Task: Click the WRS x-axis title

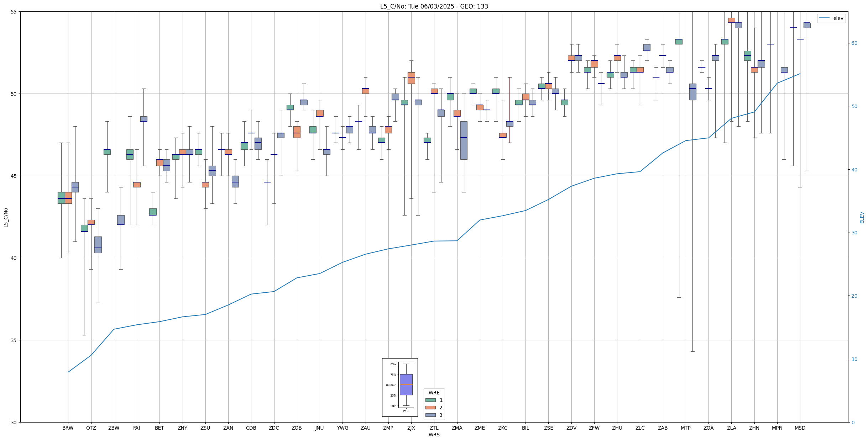Action: [434, 435]
